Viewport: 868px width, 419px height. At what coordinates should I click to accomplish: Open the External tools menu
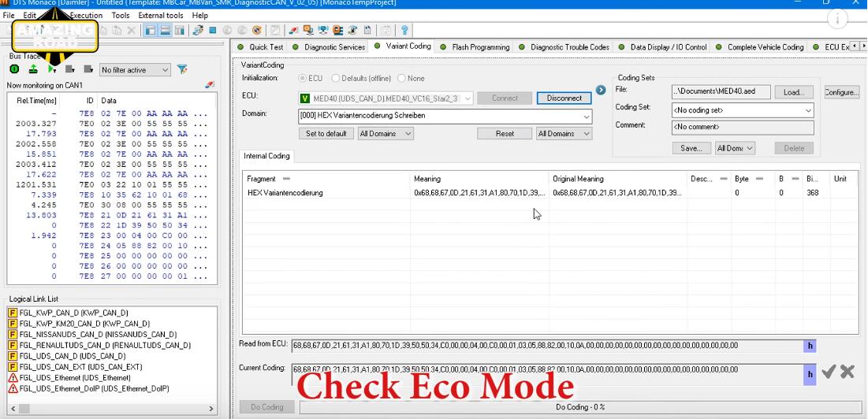click(161, 16)
